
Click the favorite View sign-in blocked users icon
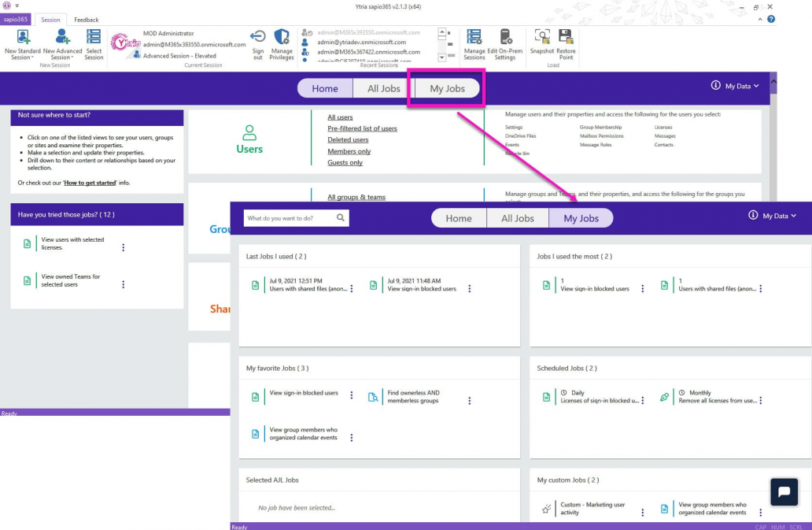(255, 397)
